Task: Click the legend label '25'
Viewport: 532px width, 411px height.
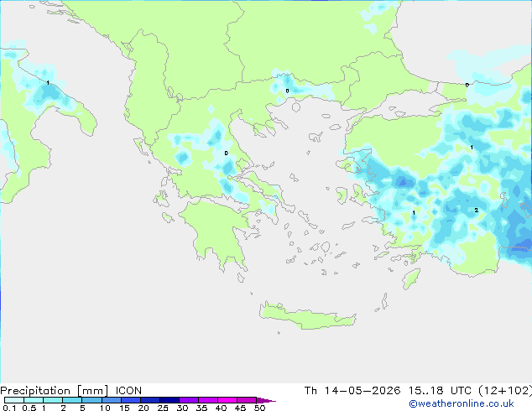Action: pos(163,408)
